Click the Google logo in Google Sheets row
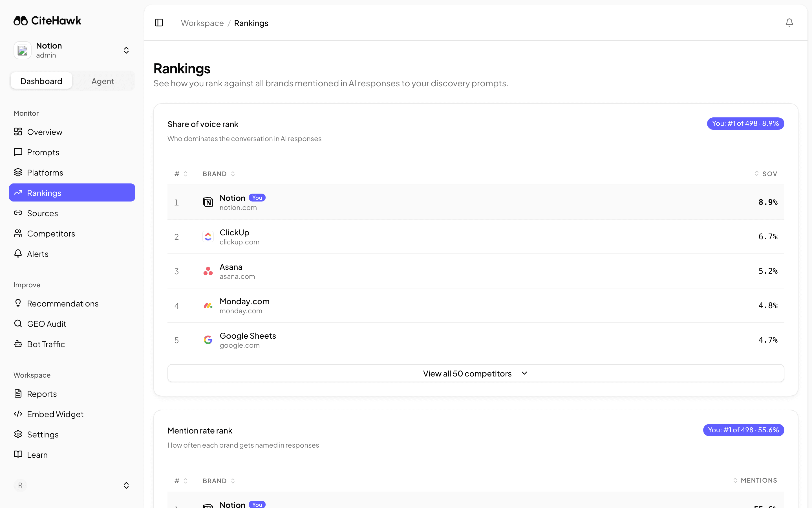Image resolution: width=812 pixels, height=508 pixels. point(208,340)
